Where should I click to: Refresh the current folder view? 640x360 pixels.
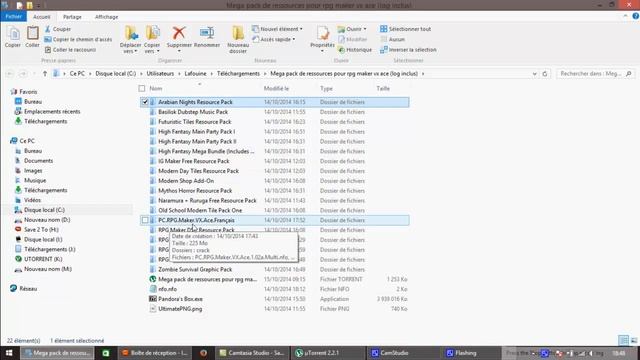click(x=544, y=73)
